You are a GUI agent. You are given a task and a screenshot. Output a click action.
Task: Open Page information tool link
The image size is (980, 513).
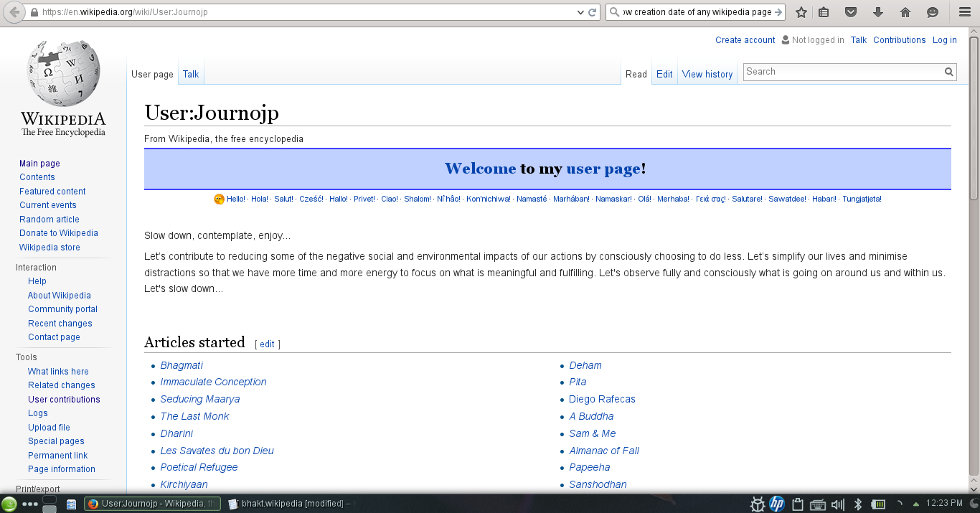coord(62,469)
